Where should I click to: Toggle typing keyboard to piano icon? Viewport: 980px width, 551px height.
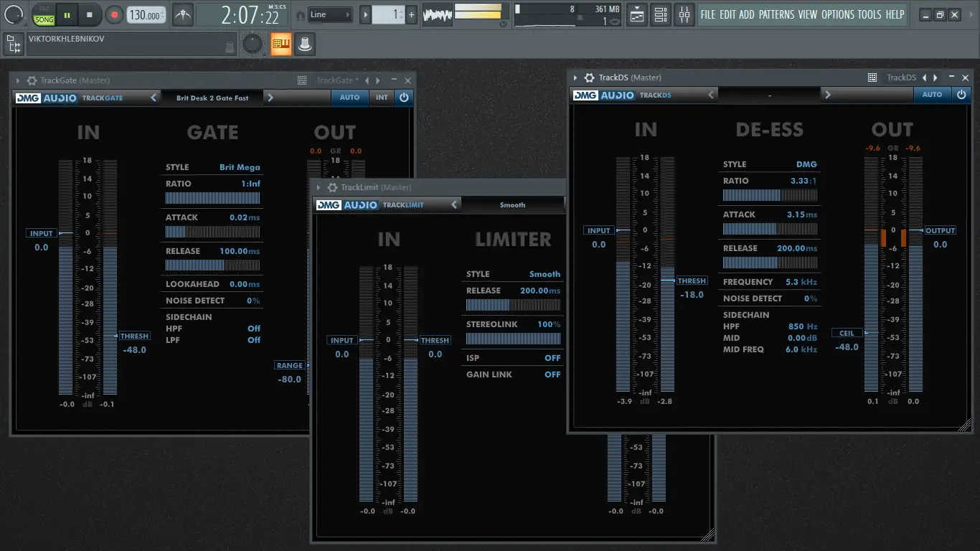click(x=281, y=44)
